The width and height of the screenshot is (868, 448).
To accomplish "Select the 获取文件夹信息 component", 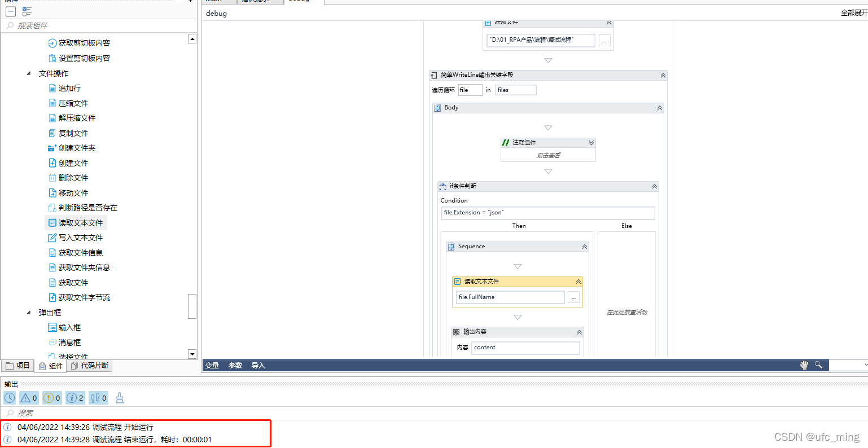I will [79, 267].
